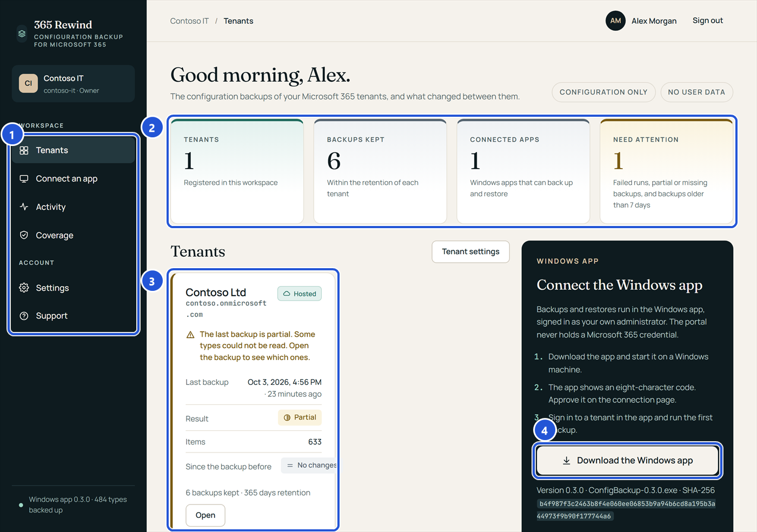Click the No User Data badge
The height and width of the screenshot is (532, 757).
pos(696,92)
